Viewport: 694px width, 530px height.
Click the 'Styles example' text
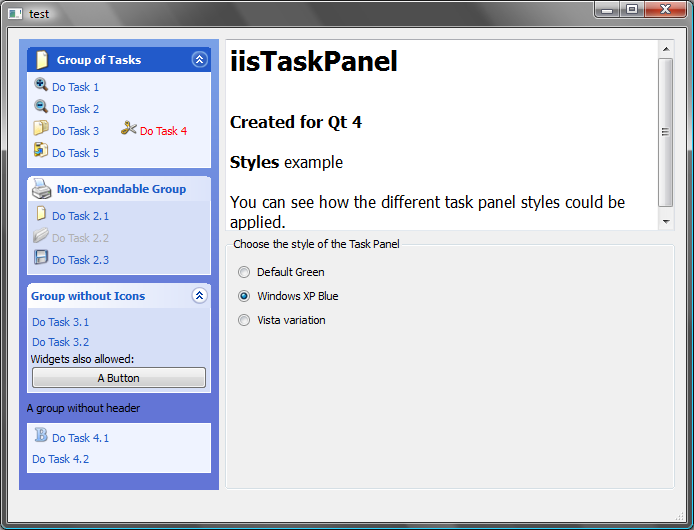[286, 162]
